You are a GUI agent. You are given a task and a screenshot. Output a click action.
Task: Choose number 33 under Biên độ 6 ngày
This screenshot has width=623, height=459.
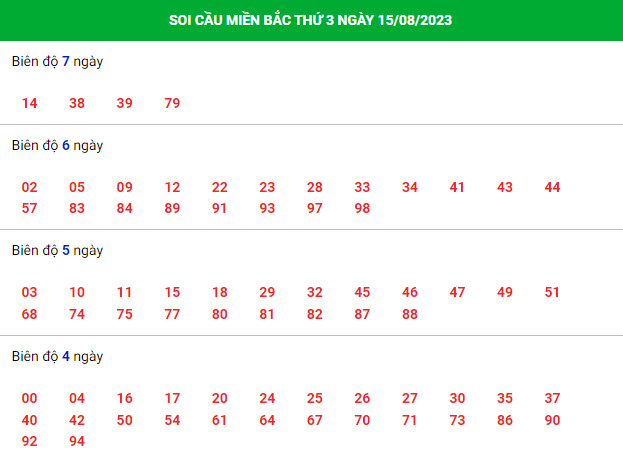point(362,187)
